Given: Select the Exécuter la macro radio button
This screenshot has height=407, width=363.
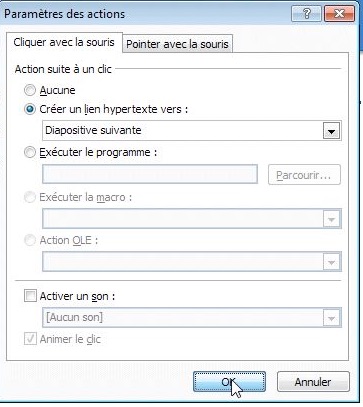Looking at the screenshot, I should (30, 197).
